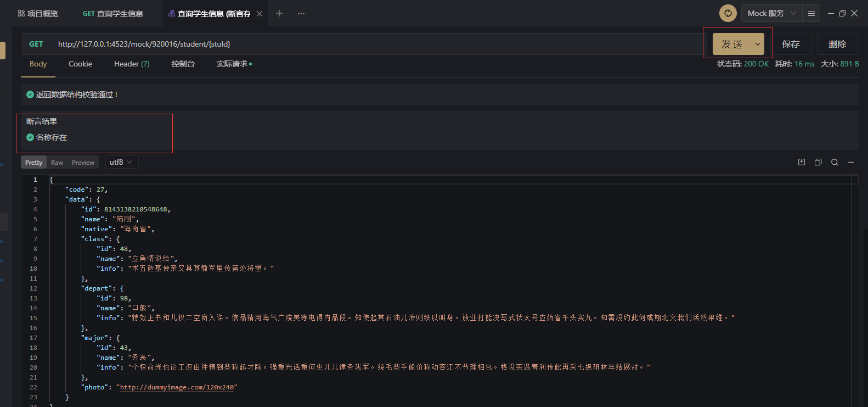Click line number 1 in the gutter
The height and width of the screenshot is (407, 868).
[x=35, y=180]
